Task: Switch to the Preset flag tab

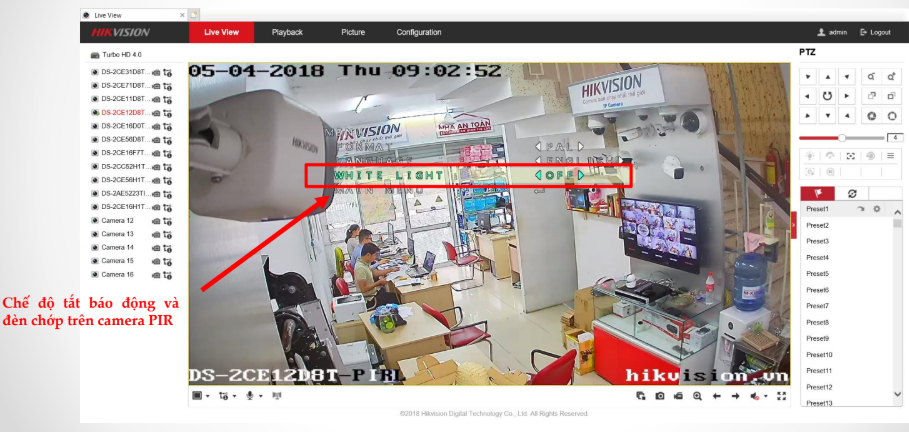Action: (x=817, y=194)
